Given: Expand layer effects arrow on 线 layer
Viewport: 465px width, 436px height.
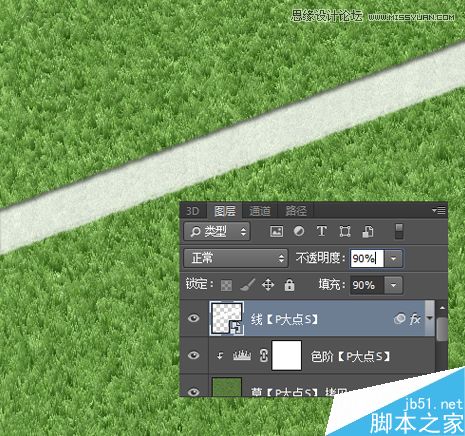Looking at the screenshot, I should [429, 318].
